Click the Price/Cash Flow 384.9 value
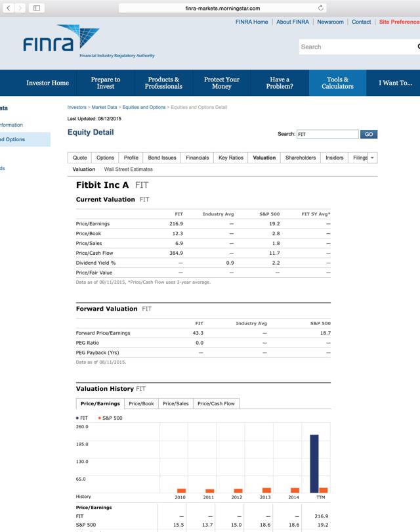Image resolution: width=420 pixels, height=532 pixels. pyautogui.click(x=176, y=253)
